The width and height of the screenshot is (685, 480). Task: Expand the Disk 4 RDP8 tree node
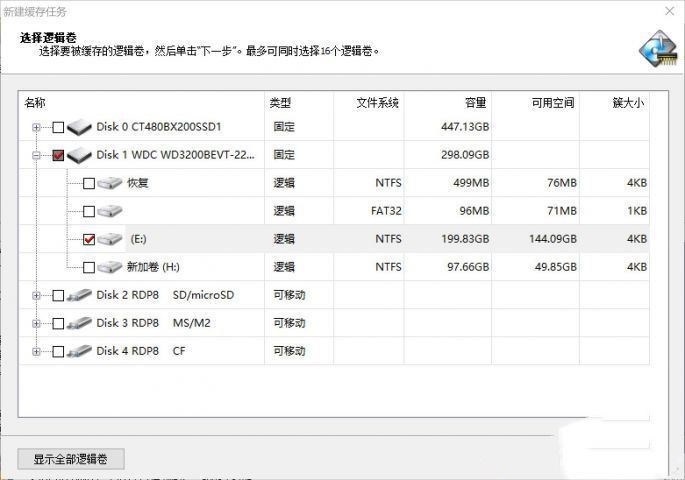(36, 352)
